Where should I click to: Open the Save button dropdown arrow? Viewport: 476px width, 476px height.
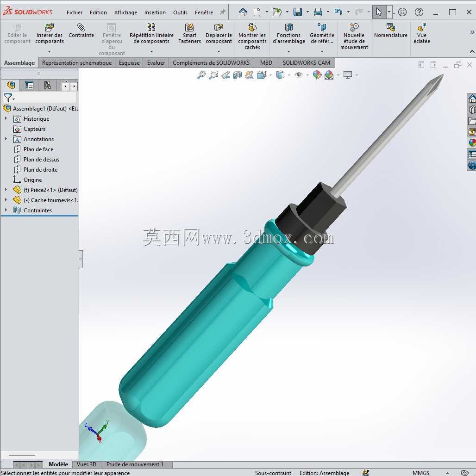307,12
